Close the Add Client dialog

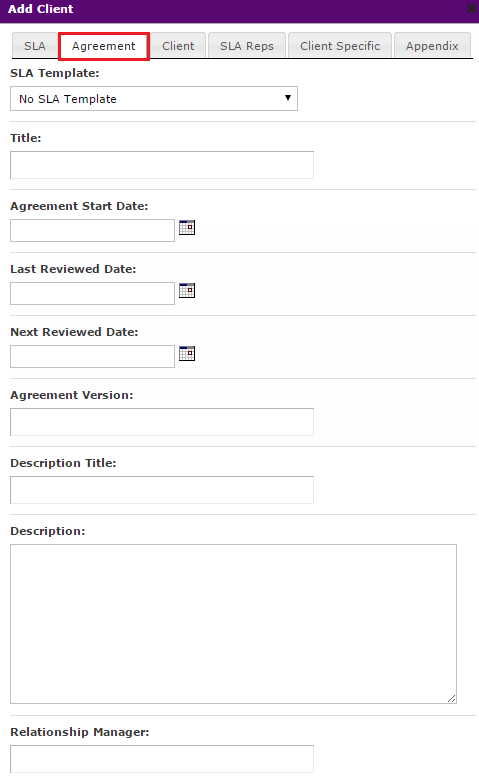coord(471,8)
